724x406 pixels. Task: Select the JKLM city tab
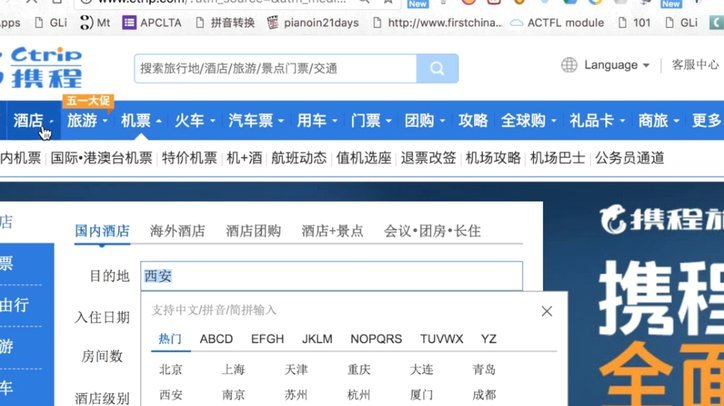[317, 339]
